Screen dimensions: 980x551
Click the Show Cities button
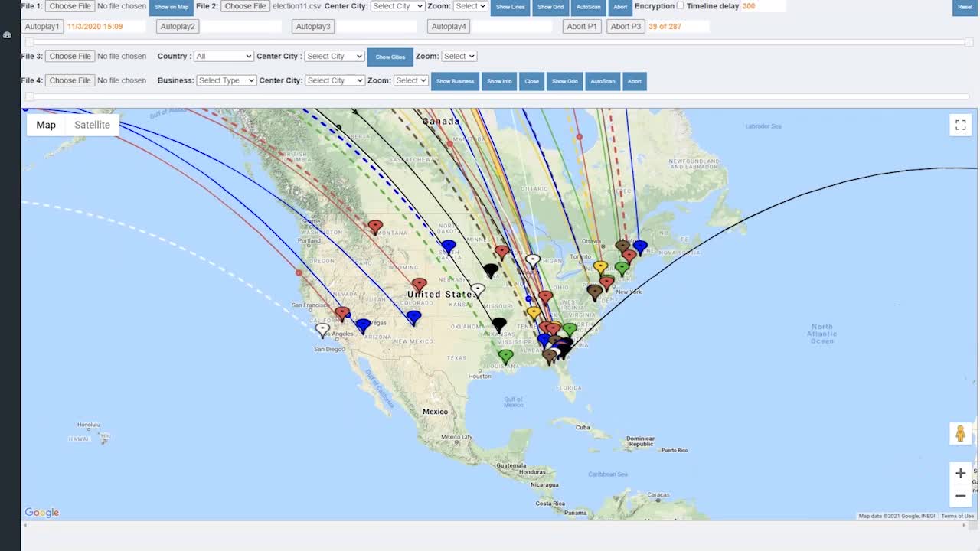click(390, 57)
